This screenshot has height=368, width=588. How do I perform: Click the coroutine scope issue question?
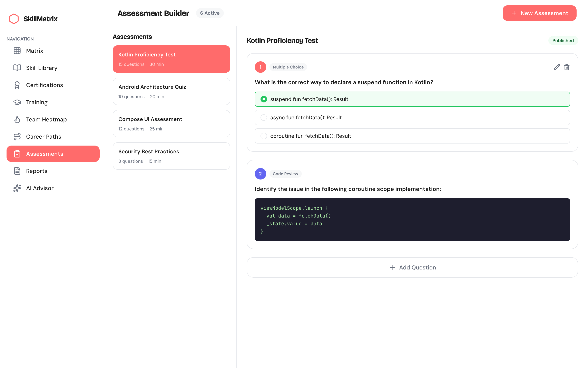[x=348, y=189]
